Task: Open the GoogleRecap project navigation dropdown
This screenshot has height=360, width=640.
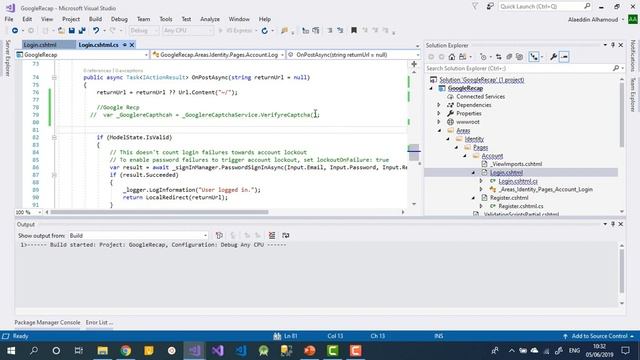Action: (x=82, y=55)
